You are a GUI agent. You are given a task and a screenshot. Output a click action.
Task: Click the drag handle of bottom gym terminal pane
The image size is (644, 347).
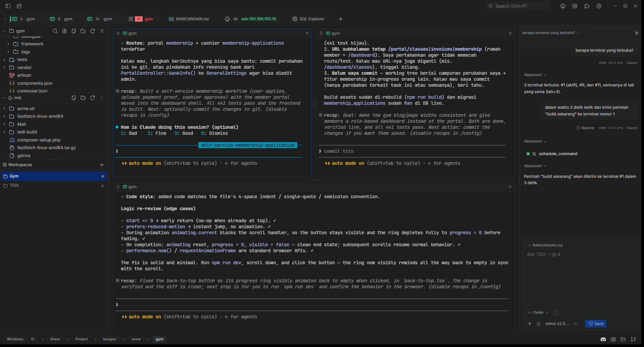click(118, 187)
